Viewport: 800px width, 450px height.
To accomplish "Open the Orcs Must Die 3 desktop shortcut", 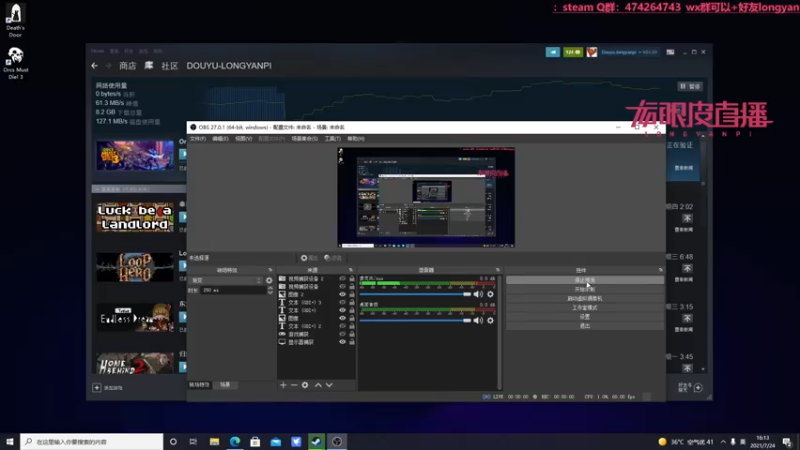I will (x=15, y=63).
